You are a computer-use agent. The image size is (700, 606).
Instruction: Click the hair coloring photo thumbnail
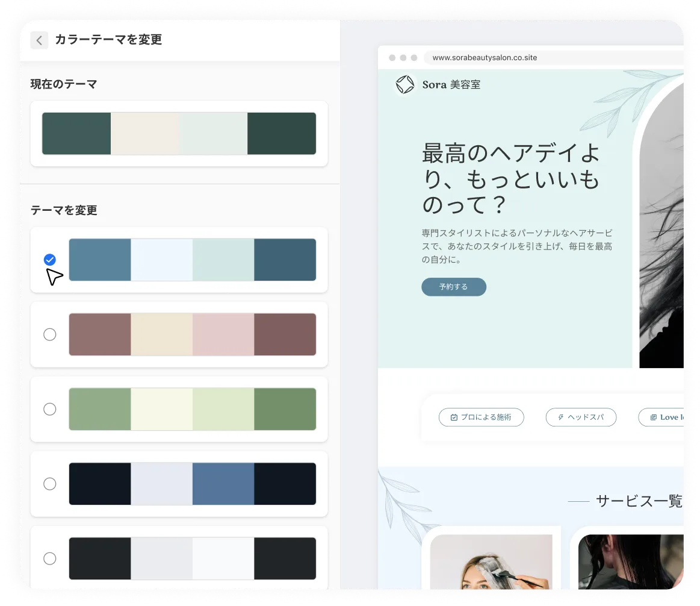tap(491, 566)
